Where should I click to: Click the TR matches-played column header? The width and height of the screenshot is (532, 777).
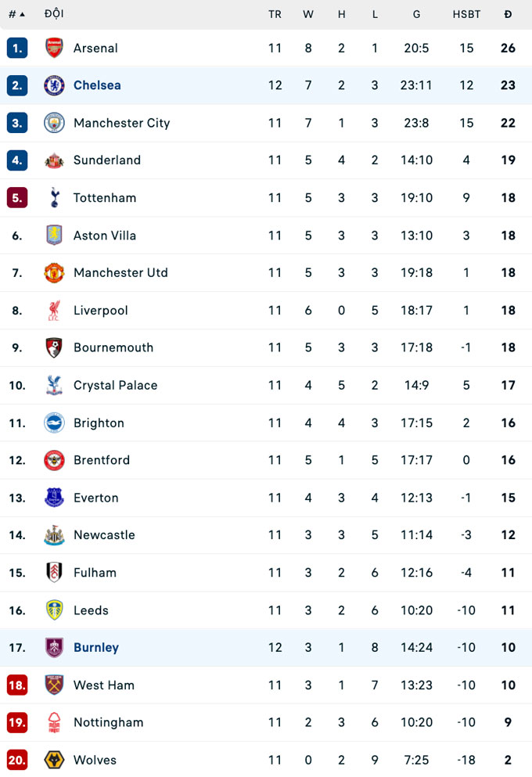click(275, 14)
